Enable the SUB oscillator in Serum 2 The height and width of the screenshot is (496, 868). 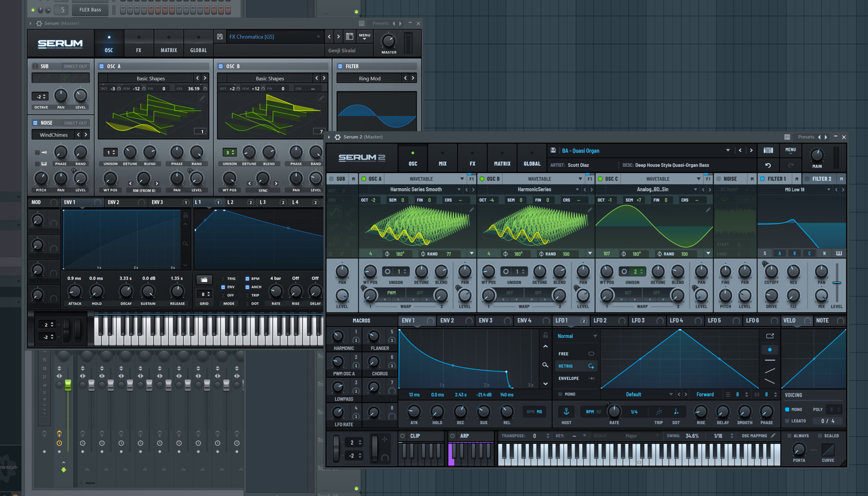coord(331,179)
